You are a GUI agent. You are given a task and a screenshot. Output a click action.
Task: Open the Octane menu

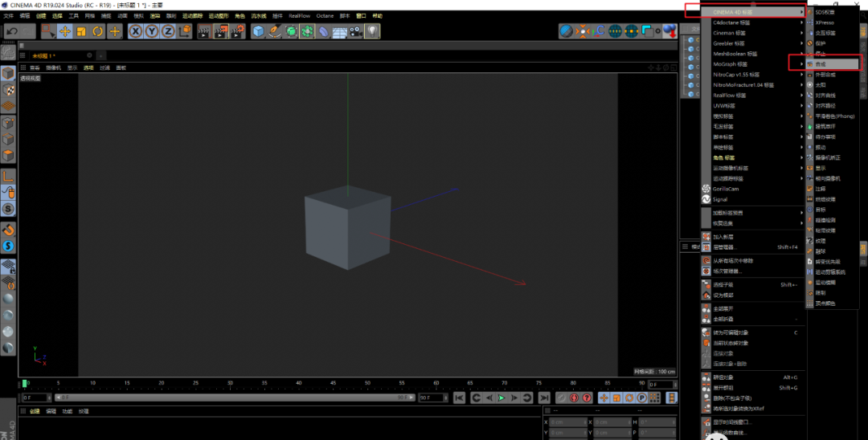(x=325, y=16)
